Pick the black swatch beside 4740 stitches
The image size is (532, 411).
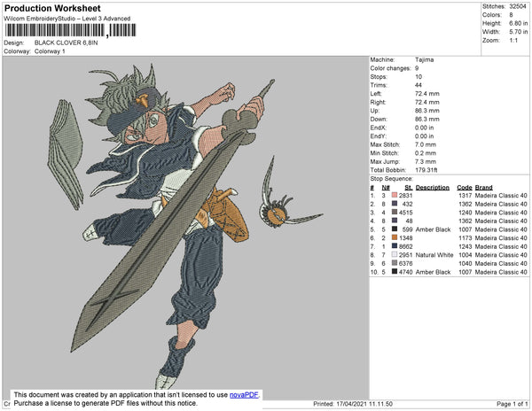(395, 271)
